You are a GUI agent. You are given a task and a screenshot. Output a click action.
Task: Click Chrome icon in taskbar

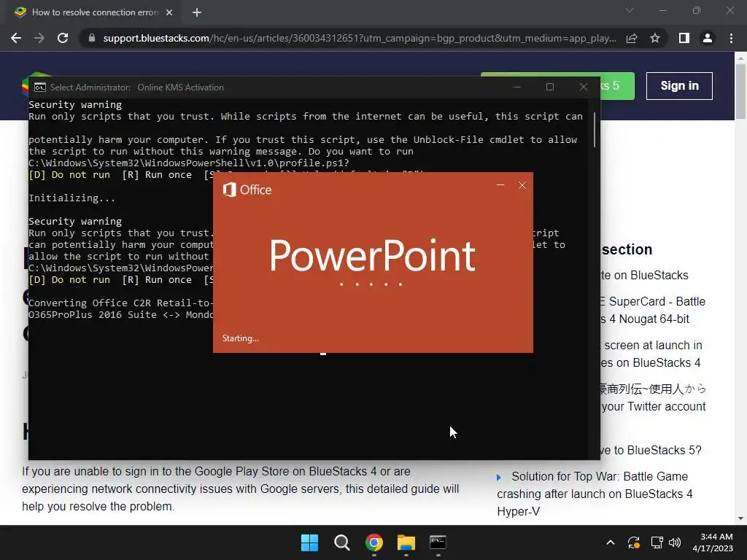click(x=374, y=542)
